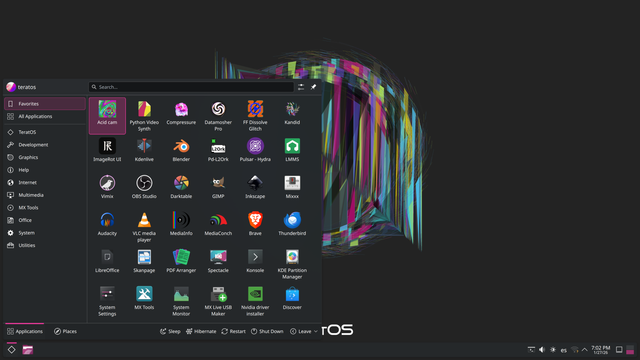
Task: Open Spectacle screenshot tool
Action: (x=218, y=264)
